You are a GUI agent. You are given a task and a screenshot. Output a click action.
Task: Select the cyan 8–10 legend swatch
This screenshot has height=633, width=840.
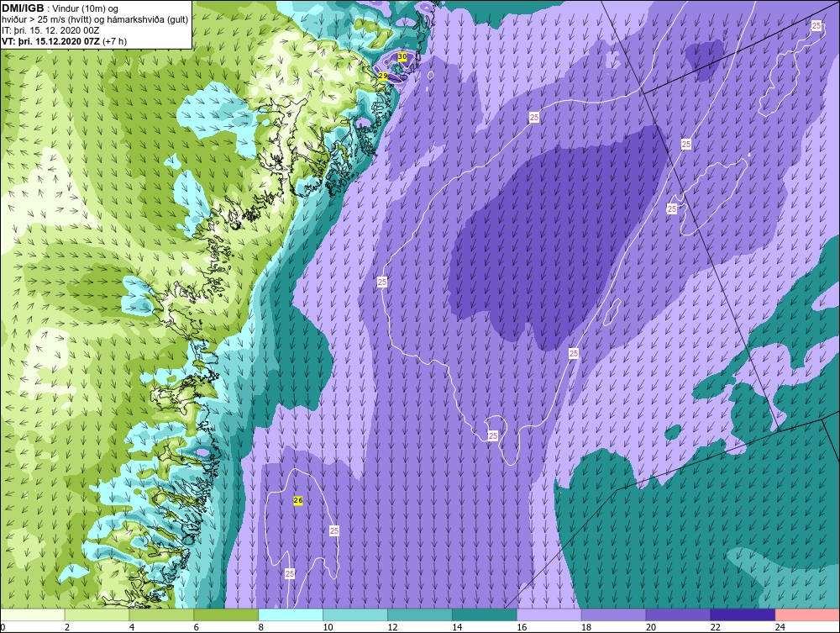pos(291,615)
